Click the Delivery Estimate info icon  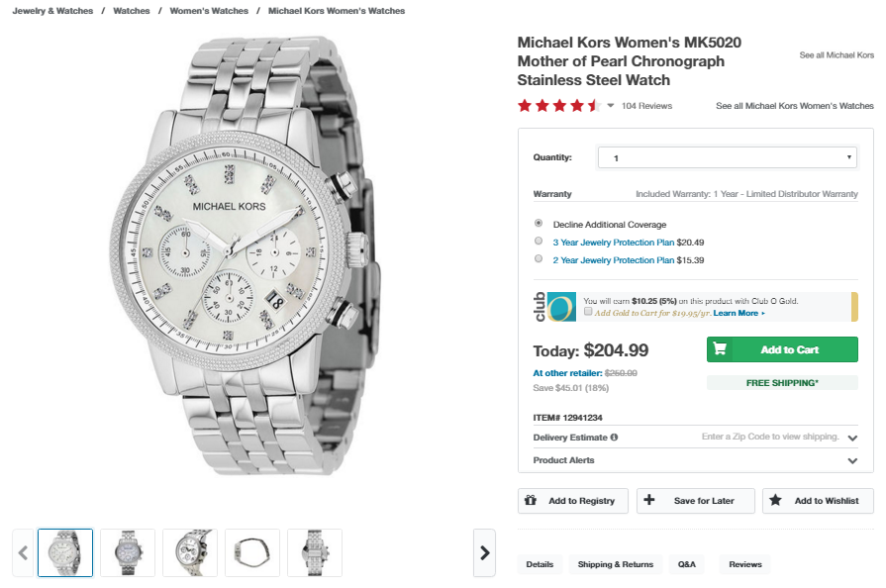614,437
